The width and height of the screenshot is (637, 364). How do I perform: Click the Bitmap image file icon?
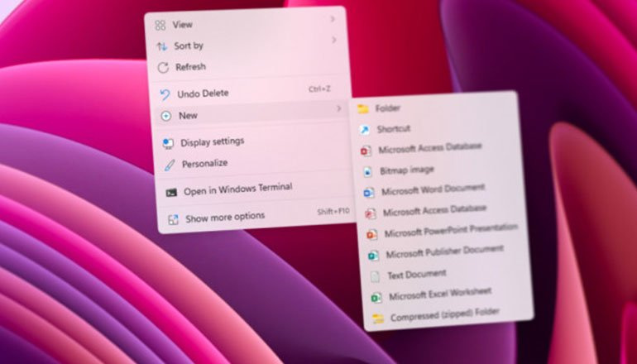click(367, 172)
